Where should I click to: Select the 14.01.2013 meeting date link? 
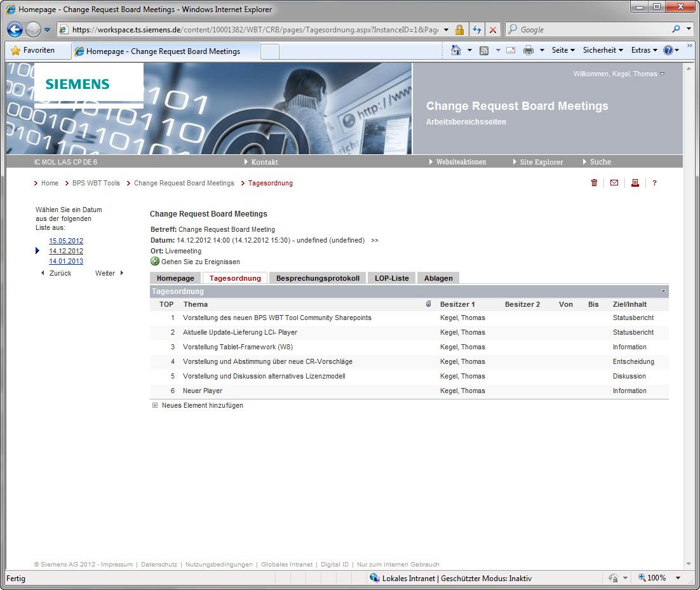point(66,261)
